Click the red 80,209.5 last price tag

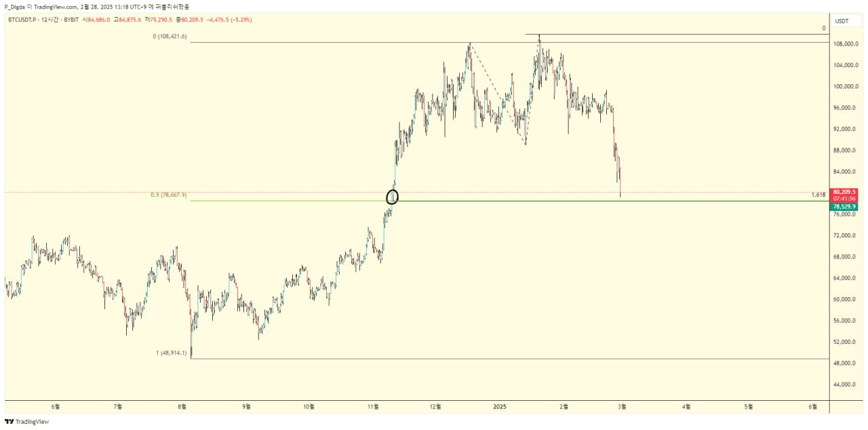tap(844, 191)
